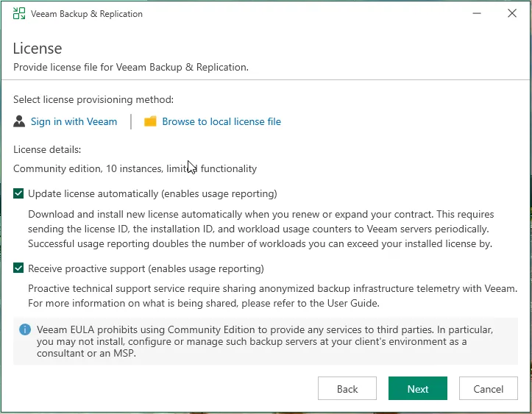The height and width of the screenshot is (414, 532).
Task: Close the Veeam setup window
Action: pos(512,14)
